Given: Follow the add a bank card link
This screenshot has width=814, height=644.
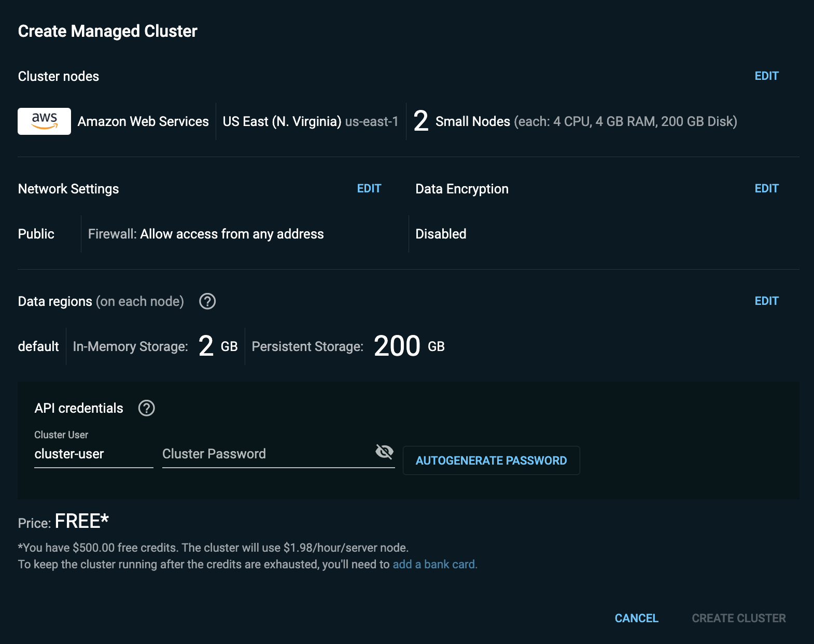Looking at the screenshot, I should (x=435, y=564).
